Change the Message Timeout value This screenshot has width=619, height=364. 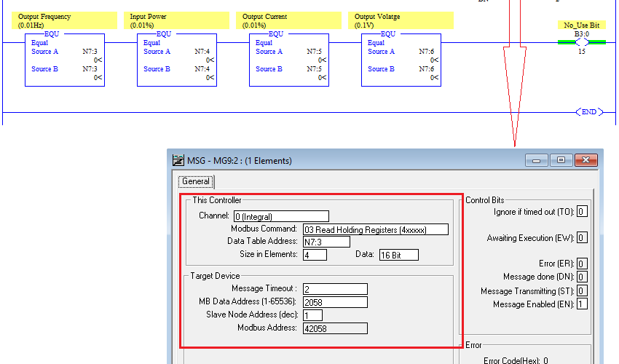click(x=335, y=289)
